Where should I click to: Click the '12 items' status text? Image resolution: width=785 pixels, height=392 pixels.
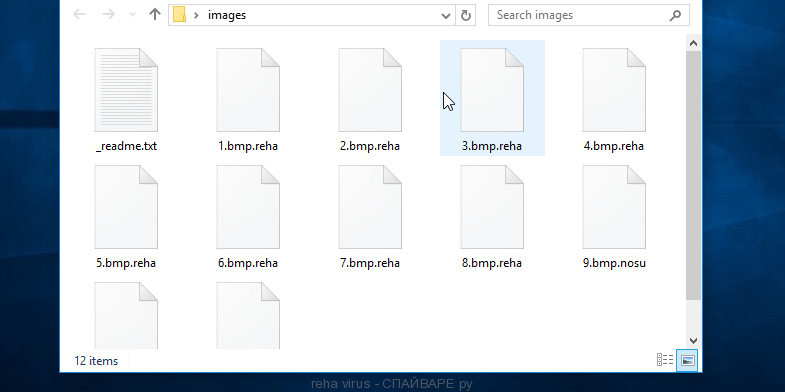96,361
